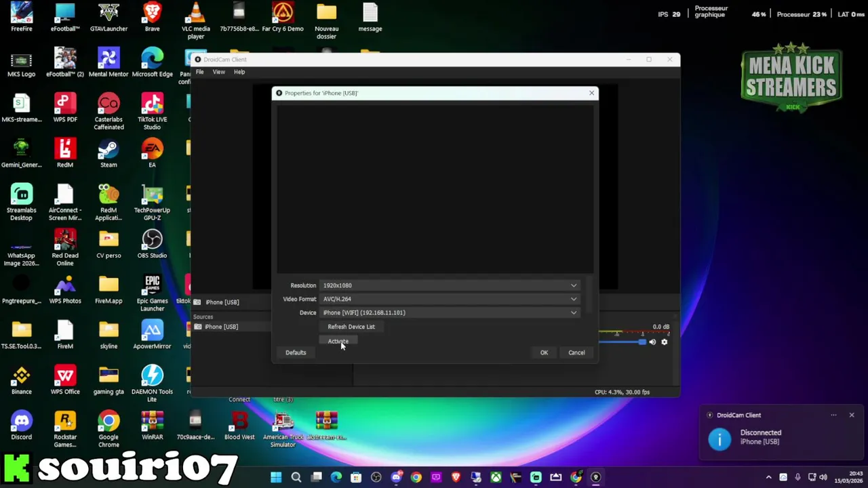Open the Blood West desktop shortcut

click(239, 426)
